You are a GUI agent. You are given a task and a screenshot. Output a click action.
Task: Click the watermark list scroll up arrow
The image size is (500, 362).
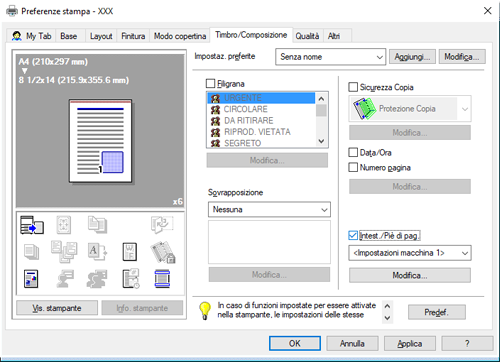(321, 98)
